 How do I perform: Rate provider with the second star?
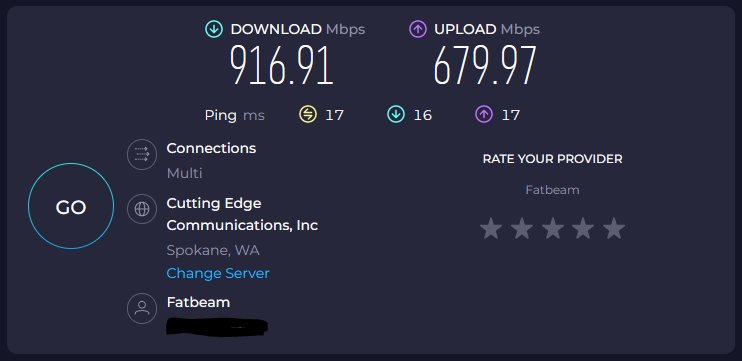coord(522,229)
